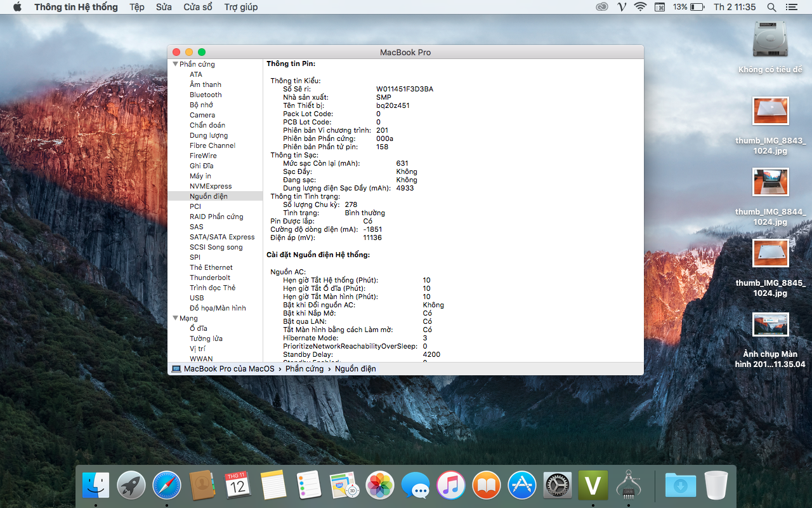
Task: Launch the Photos app in Dock
Action: pyautogui.click(x=381, y=486)
